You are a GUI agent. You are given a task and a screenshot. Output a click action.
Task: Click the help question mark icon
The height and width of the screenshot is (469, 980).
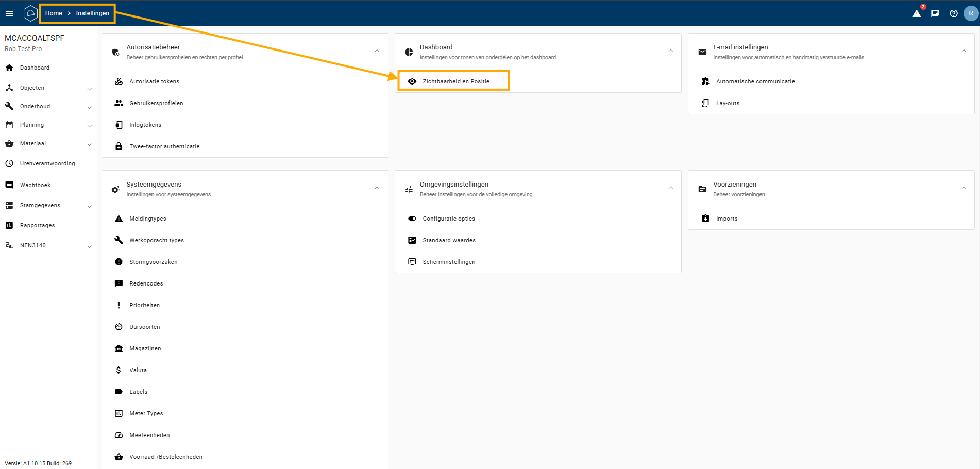pos(954,13)
